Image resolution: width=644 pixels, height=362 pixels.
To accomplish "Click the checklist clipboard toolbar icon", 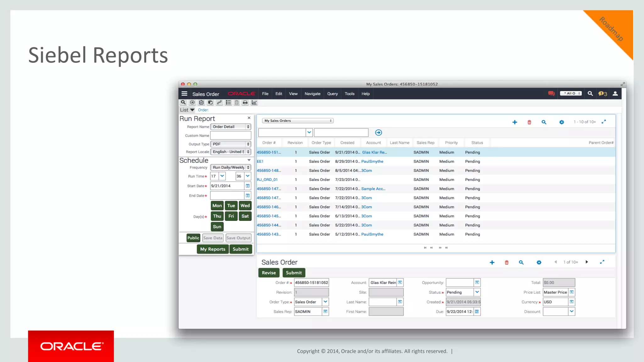I will tap(201, 102).
